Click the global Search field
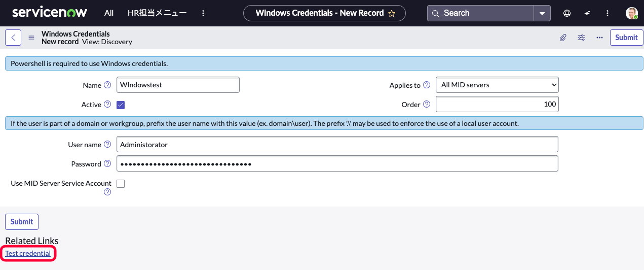Image resolution: width=644 pixels, height=270 pixels. click(480, 13)
